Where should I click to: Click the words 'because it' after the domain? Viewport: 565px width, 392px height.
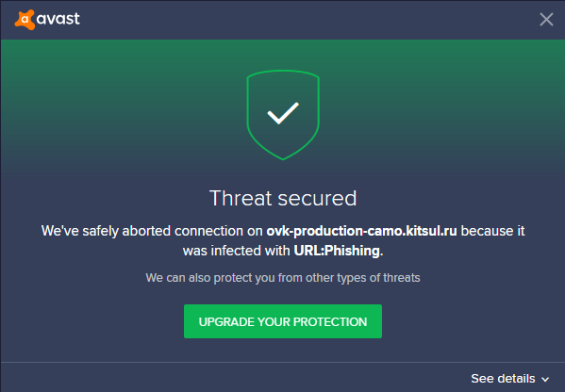(492, 231)
